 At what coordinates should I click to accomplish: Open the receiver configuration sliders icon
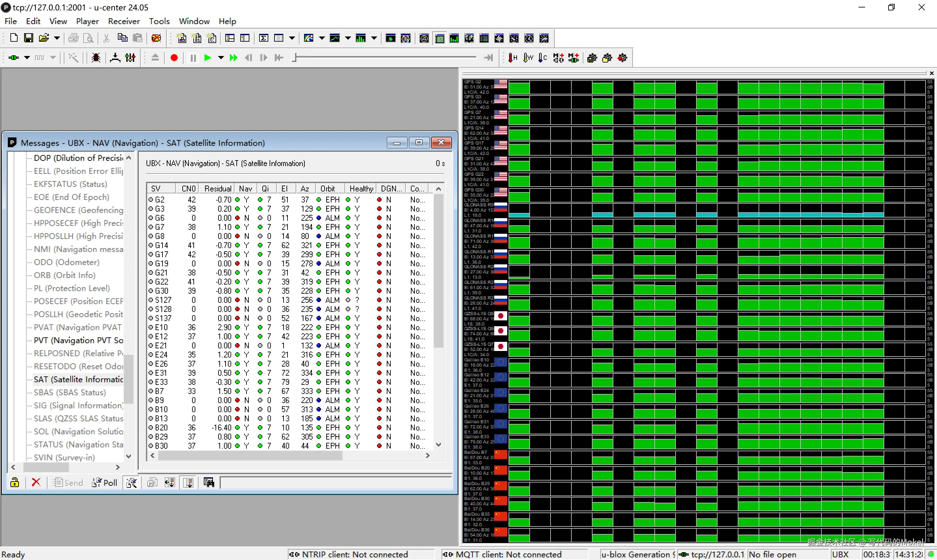[x=131, y=58]
